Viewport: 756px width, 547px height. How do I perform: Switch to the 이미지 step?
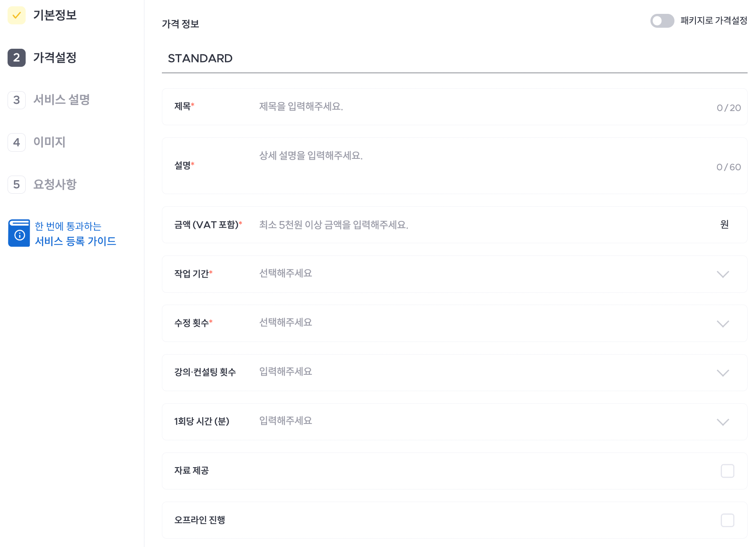pyautogui.click(x=49, y=142)
